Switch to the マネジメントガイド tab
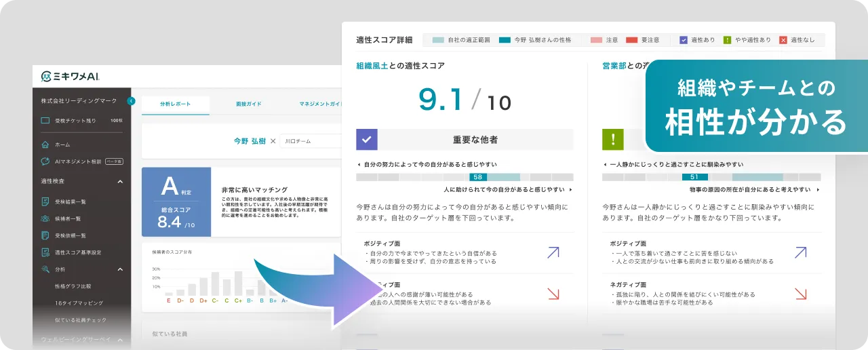The width and height of the screenshot is (868, 350). (319, 104)
